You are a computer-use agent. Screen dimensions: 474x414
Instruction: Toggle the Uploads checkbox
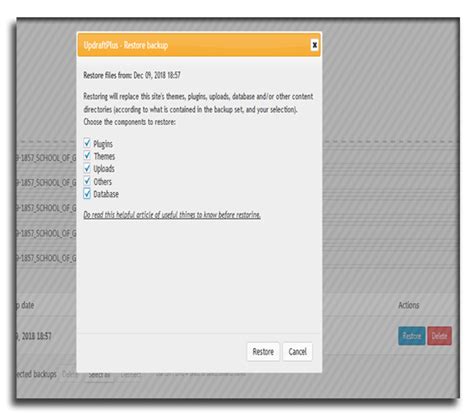click(87, 168)
